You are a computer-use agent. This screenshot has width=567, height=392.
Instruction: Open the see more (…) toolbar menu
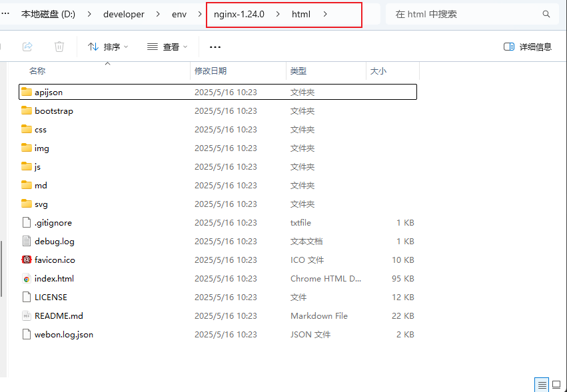coord(215,47)
